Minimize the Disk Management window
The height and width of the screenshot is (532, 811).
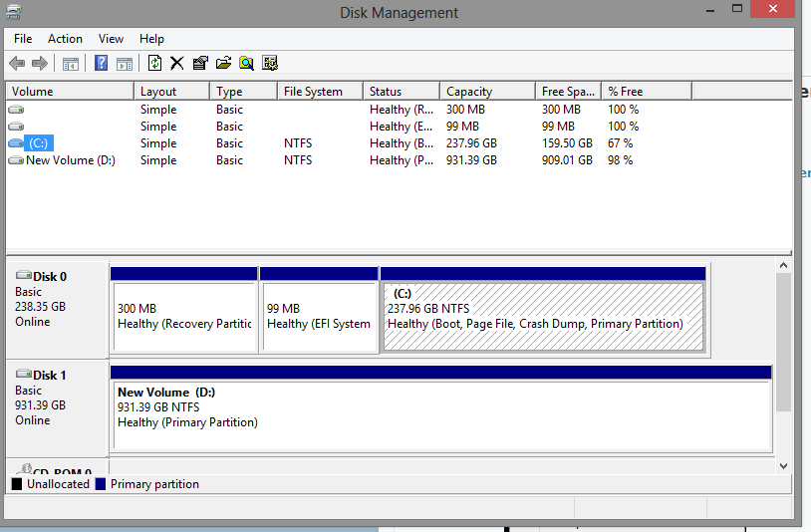pyautogui.click(x=710, y=9)
